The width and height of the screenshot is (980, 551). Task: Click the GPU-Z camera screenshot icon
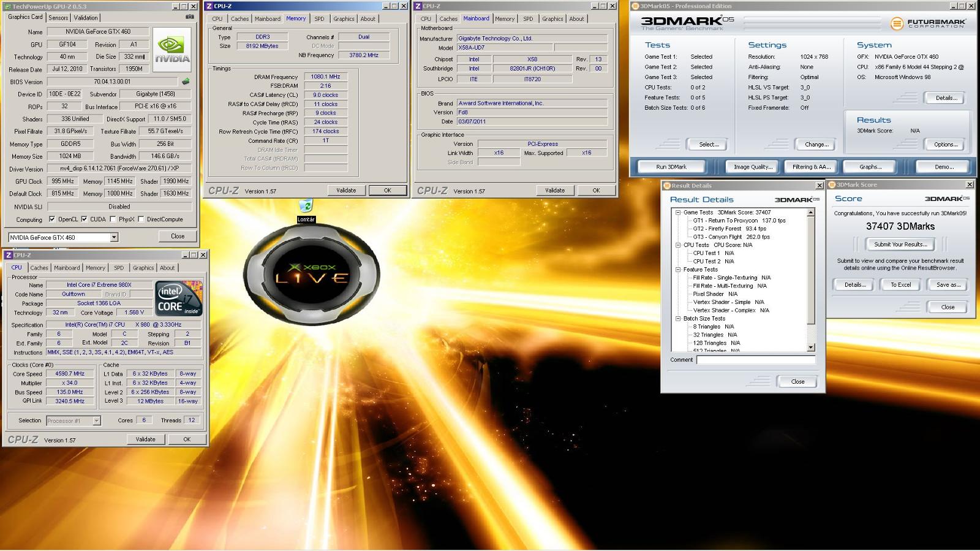(x=189, y=17)
